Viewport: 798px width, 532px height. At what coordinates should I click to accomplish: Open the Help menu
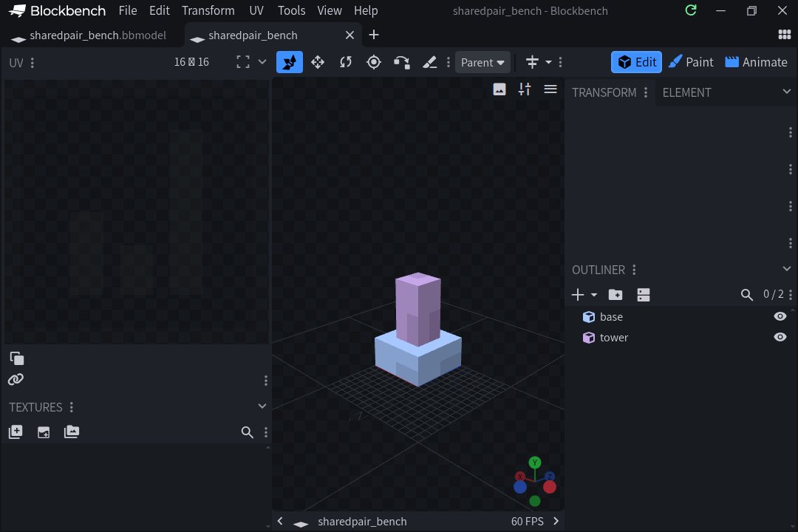366,10
